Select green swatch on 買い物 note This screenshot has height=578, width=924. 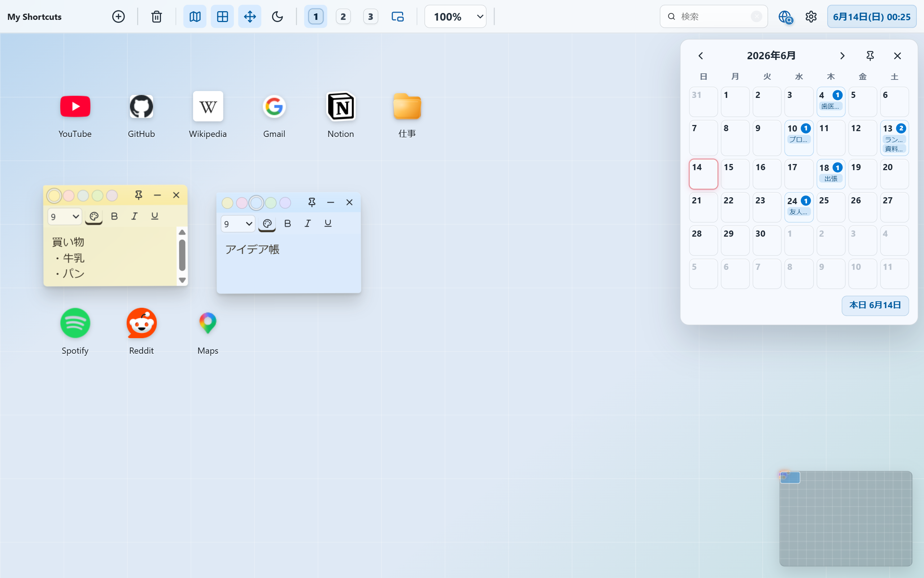click(97, 196)
